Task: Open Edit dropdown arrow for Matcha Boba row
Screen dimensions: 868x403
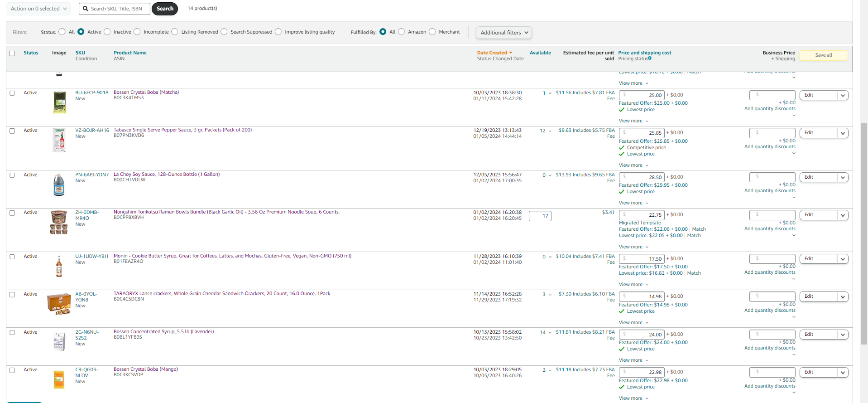Action: point(843,96)
